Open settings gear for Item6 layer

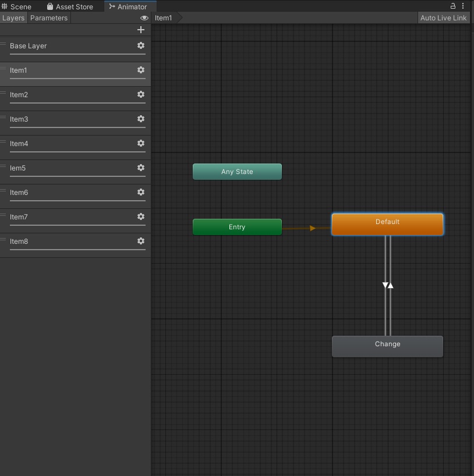pos(141,192)
